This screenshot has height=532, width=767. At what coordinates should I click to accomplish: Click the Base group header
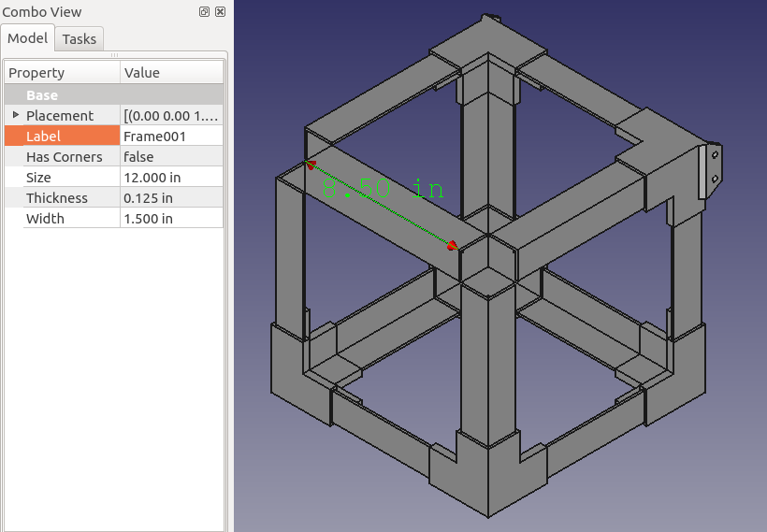[x=114, y=94]
